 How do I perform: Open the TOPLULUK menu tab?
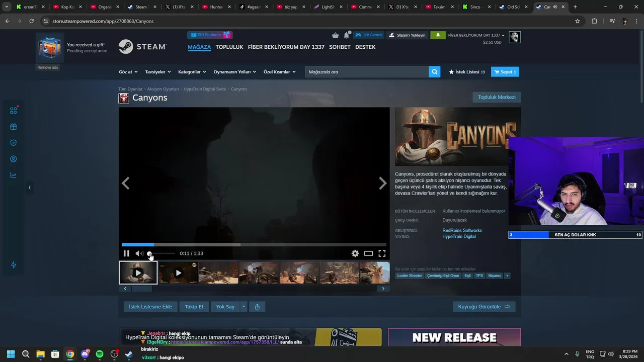(x=229, y=47)
